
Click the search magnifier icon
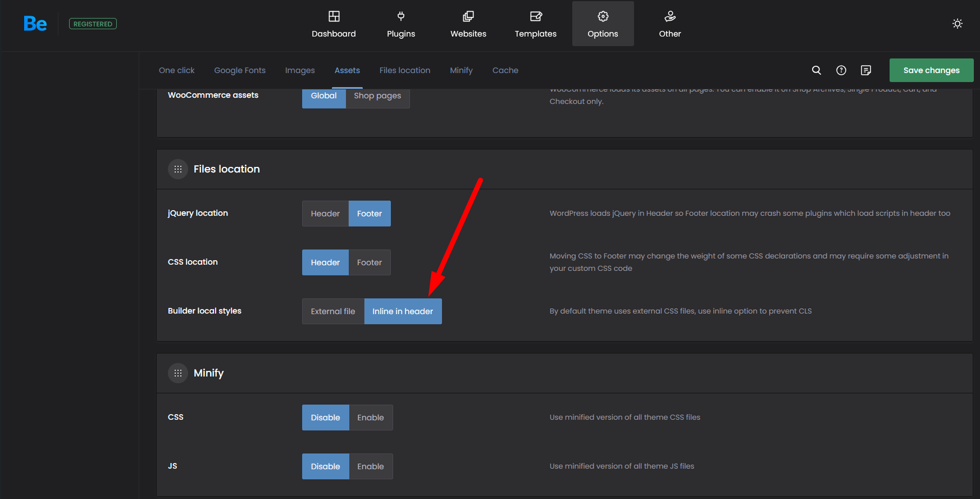pos(817,70)
